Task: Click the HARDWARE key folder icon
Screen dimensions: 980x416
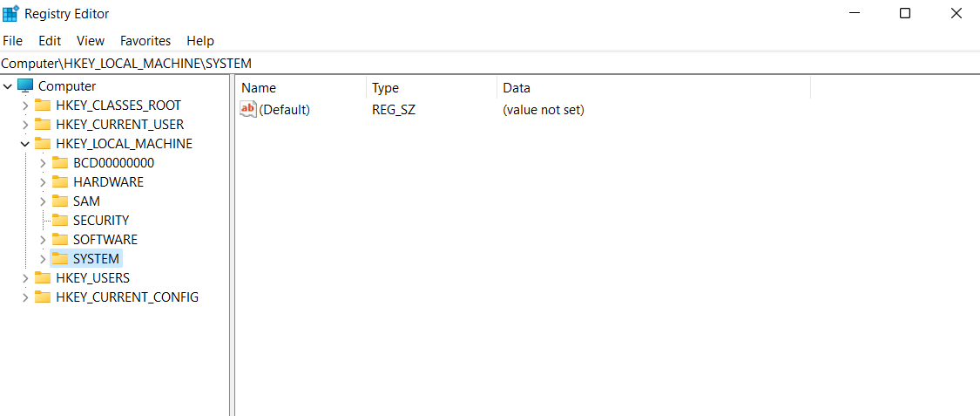Action: click(60, 182)
